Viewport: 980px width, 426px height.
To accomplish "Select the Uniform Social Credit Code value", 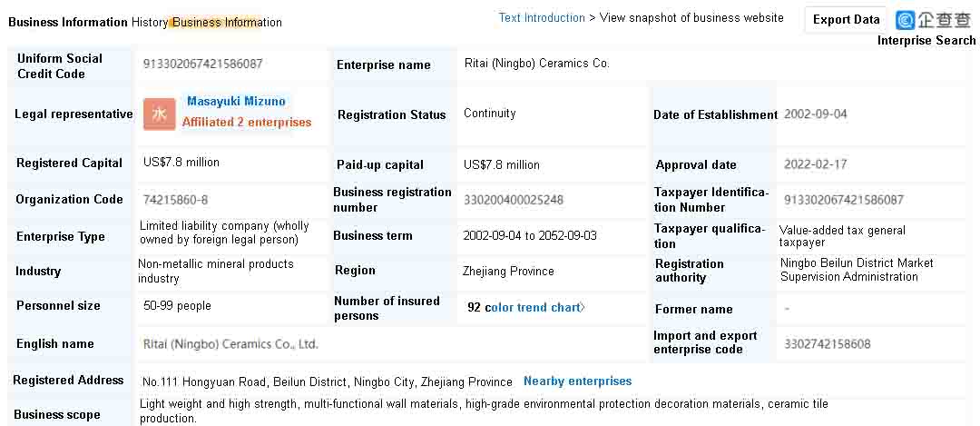I will [x=202, y=64].
